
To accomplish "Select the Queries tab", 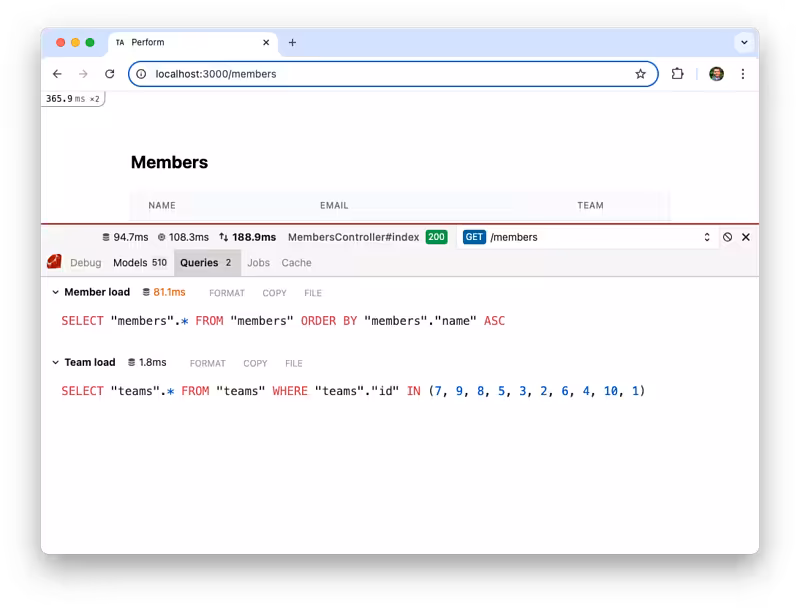I will [207, 263].
